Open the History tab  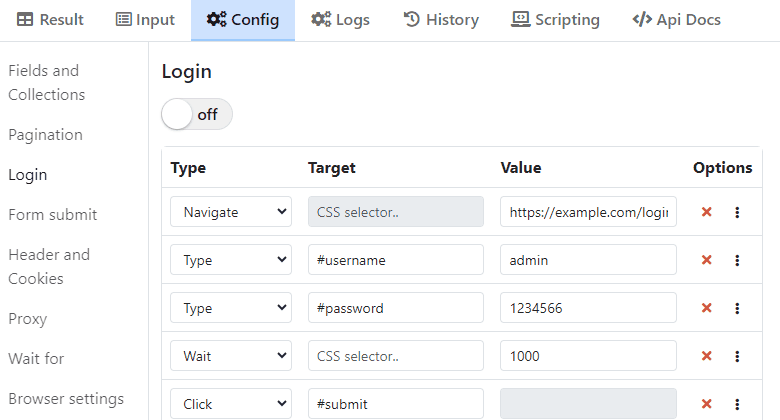coord(441,20)
